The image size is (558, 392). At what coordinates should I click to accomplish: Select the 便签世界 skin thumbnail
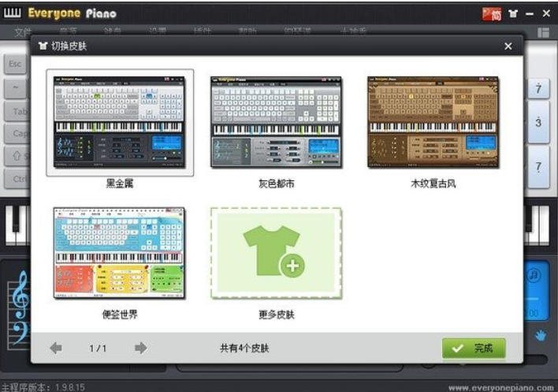120,253
